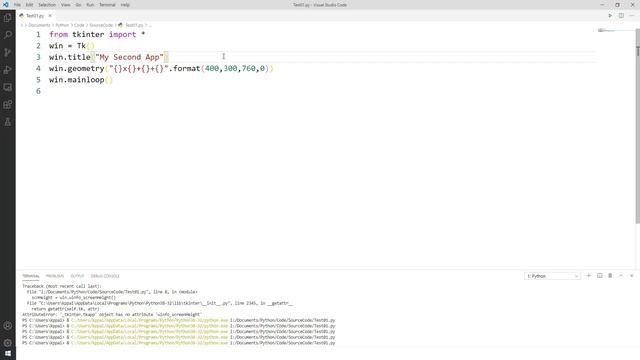This screenshot has height=360, width=640.
Task: Place cursor on 'win = Tk()' line
Action: point(72,46)
